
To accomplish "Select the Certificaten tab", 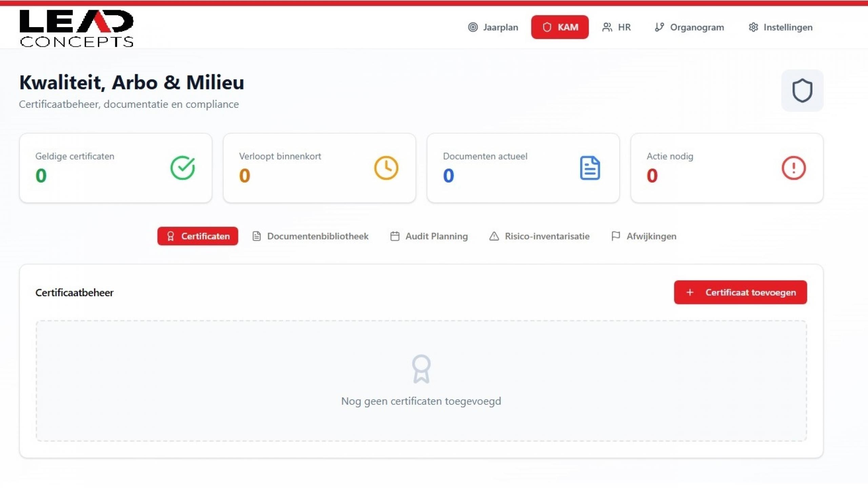I will (x=198, y=236).
